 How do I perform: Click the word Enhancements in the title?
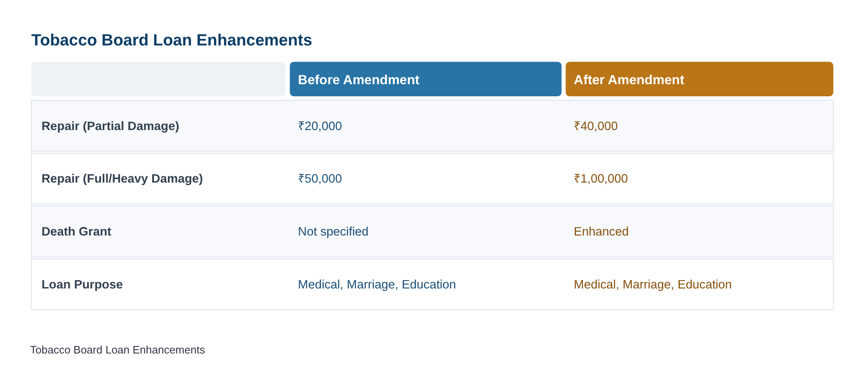point(254,40)
